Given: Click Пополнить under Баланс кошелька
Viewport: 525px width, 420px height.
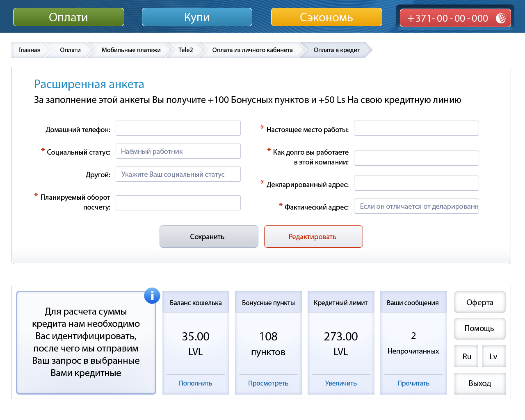Looking at the screenshot, I should tap(196, 383).
